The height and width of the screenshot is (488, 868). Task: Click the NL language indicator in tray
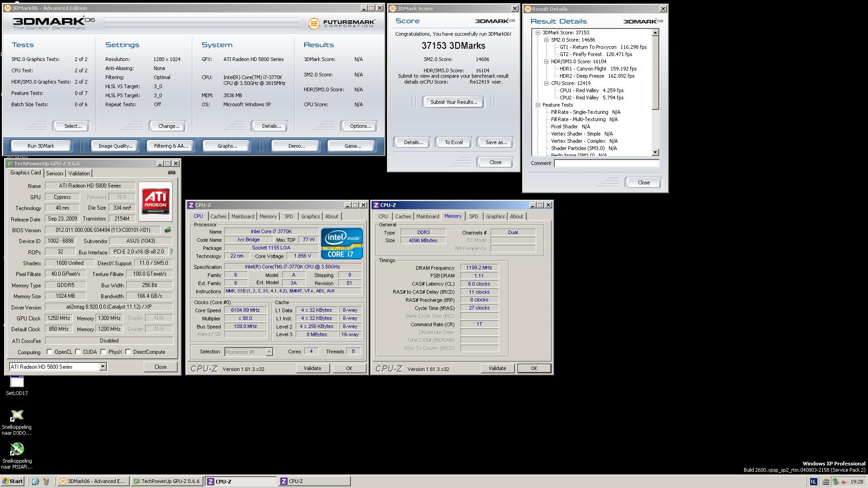[x=813, y=482]
